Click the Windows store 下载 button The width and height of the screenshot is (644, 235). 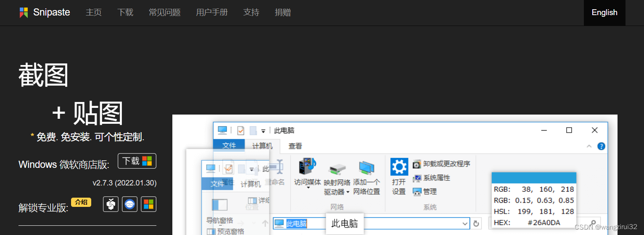(x=137, y=161)
